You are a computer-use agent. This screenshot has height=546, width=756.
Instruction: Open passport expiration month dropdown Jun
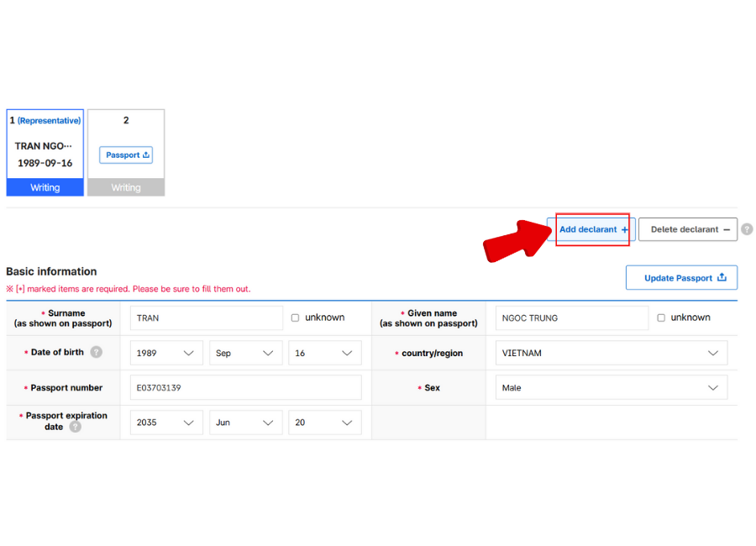click(245, 423)
